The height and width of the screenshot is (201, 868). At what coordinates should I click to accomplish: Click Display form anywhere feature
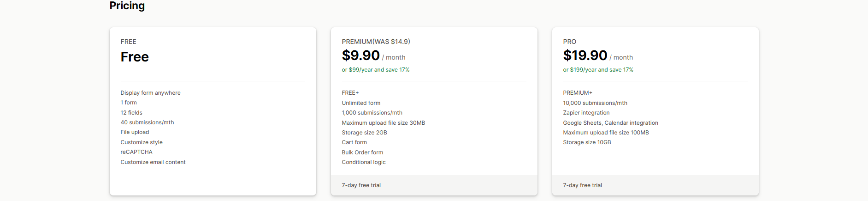click(x=150, y=93)
